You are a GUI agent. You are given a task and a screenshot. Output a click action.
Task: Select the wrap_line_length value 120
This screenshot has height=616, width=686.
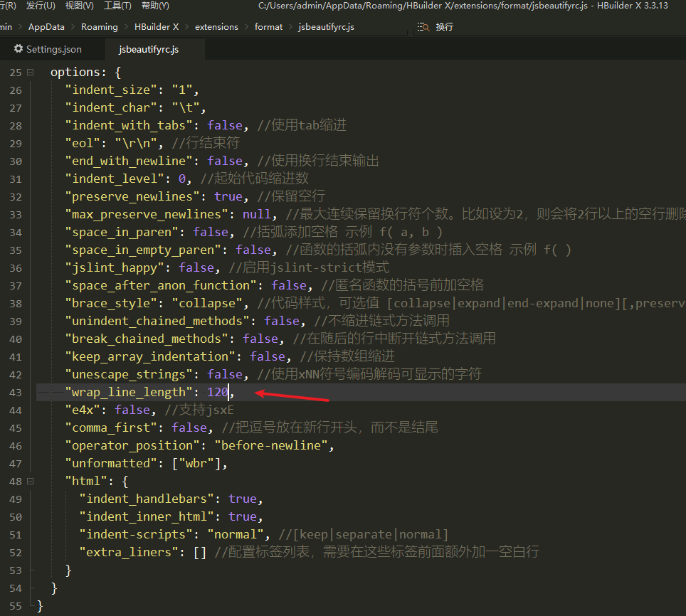(217, 392)
